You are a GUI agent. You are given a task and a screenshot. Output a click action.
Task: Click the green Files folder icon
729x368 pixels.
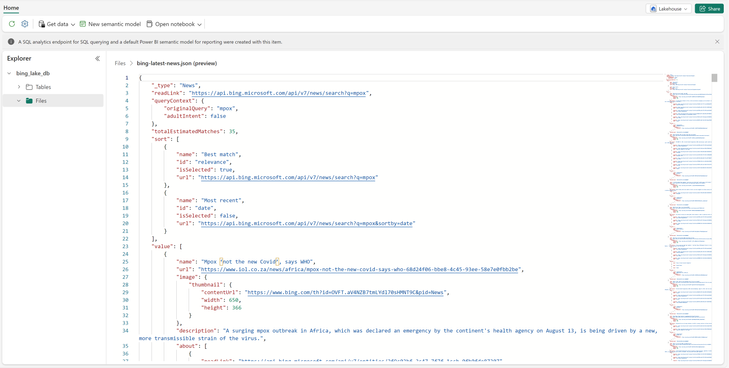(x=29, y=101)
